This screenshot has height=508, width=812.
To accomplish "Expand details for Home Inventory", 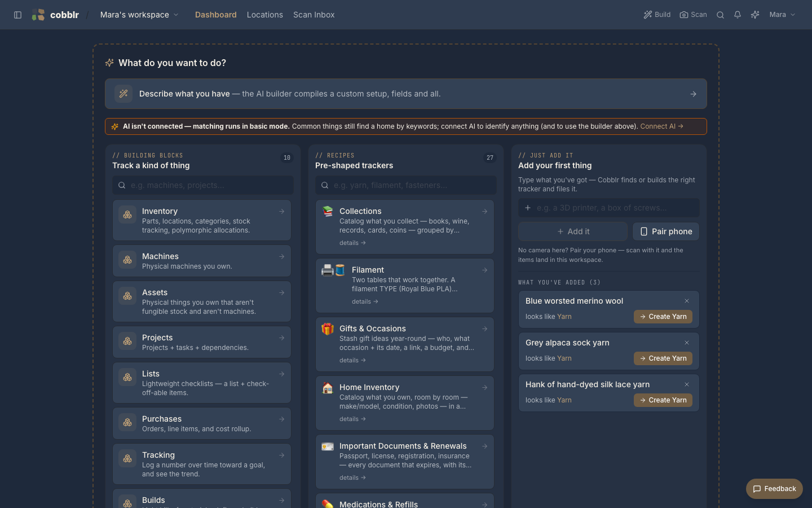I will click(352, 419).
